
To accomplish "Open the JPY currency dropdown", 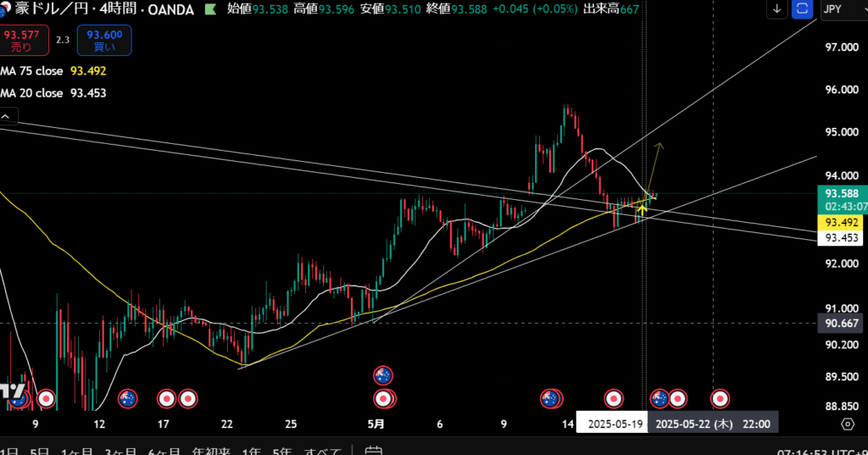I will [843, 8].
